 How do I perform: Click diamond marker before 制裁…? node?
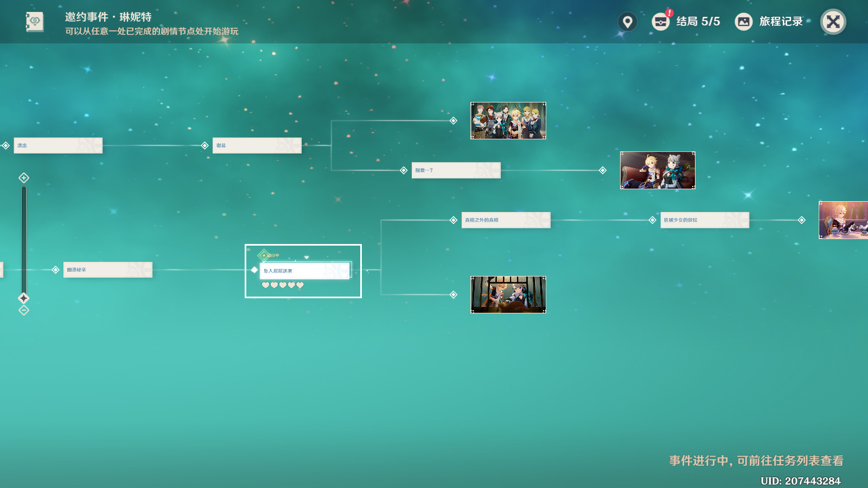pos(404,170)
